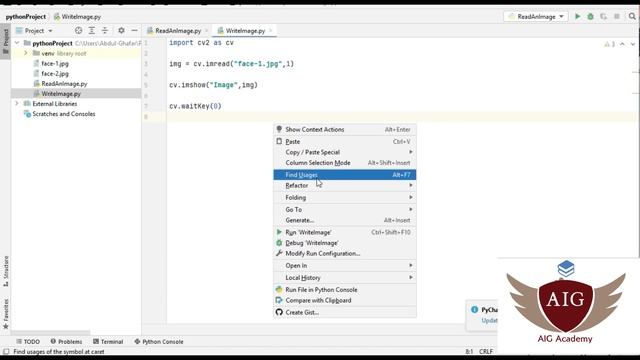
Task: Click the Project panel horizontal scrollbar
Action: [51, 333]
